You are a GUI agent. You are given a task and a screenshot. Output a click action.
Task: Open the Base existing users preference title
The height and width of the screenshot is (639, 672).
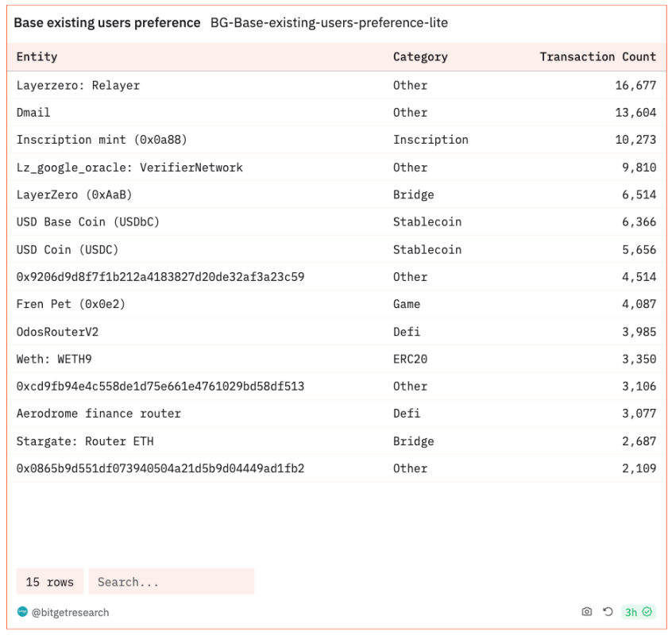click(x=107, y=23)
